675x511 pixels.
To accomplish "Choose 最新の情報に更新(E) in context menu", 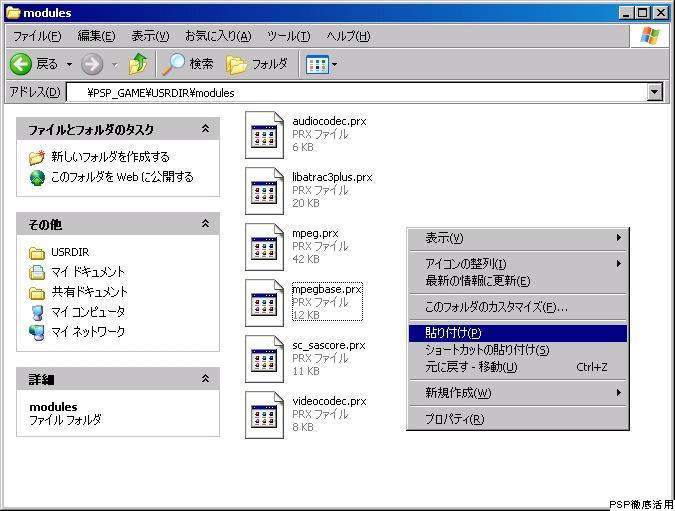I will 518,281.
